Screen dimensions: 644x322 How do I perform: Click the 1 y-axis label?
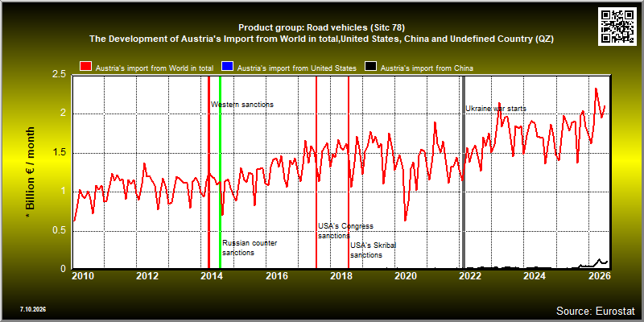click(x=64, y=191)
